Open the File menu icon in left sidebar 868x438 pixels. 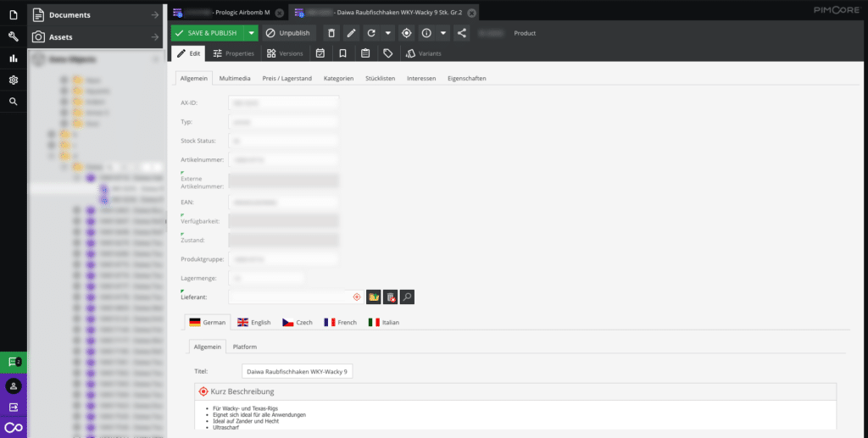[x=14, y=15]
